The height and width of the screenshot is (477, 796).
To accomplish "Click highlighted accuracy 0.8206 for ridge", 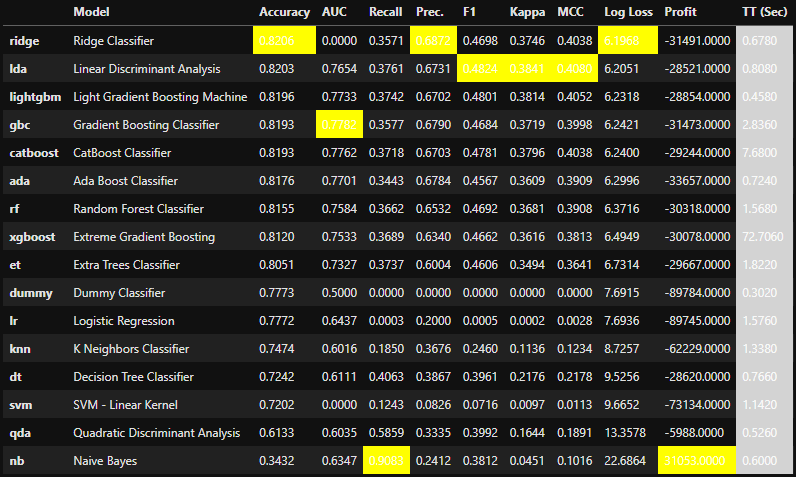I will point(284,41).
